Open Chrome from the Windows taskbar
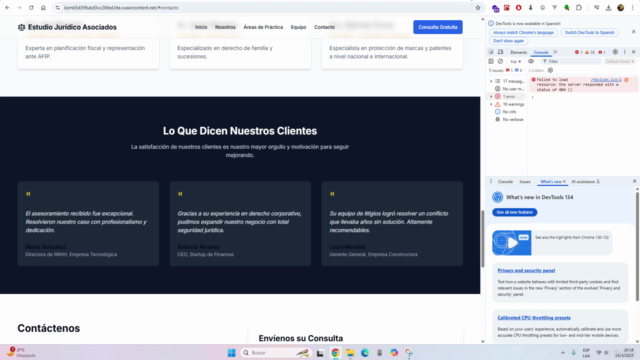The image size is (640, 360). coord(335,353)
